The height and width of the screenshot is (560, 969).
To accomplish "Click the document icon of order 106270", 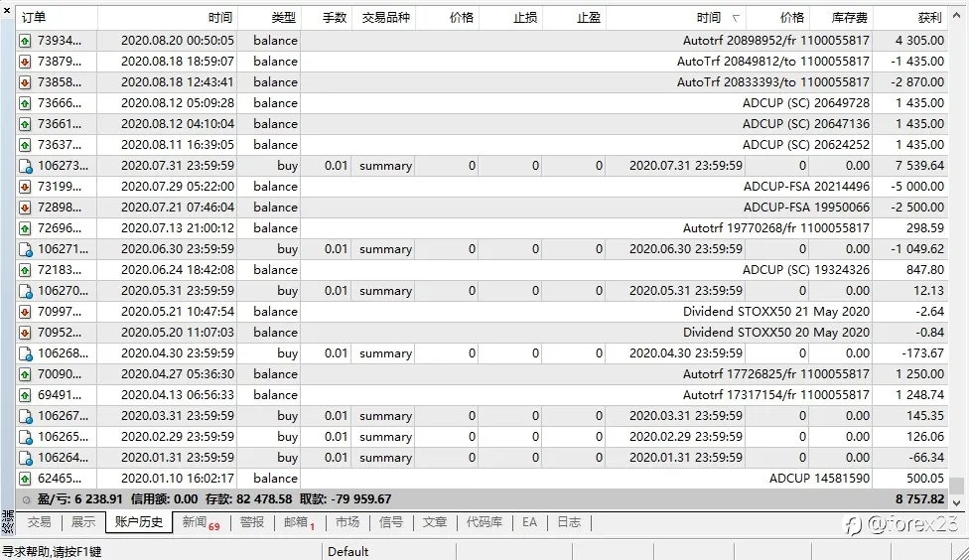I will (x=26, y=291).
